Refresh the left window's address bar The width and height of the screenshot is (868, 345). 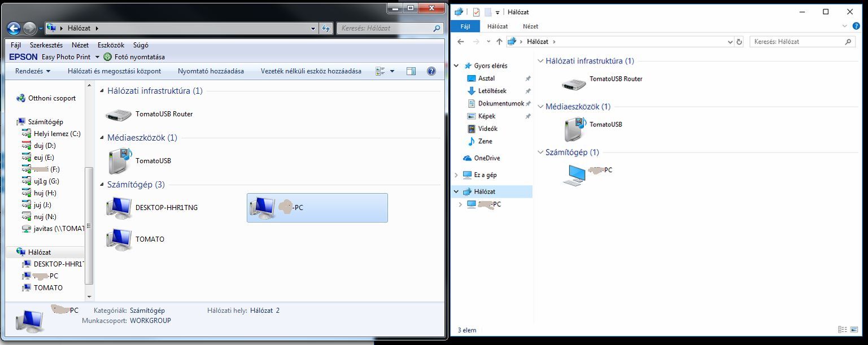coord(326,28)
